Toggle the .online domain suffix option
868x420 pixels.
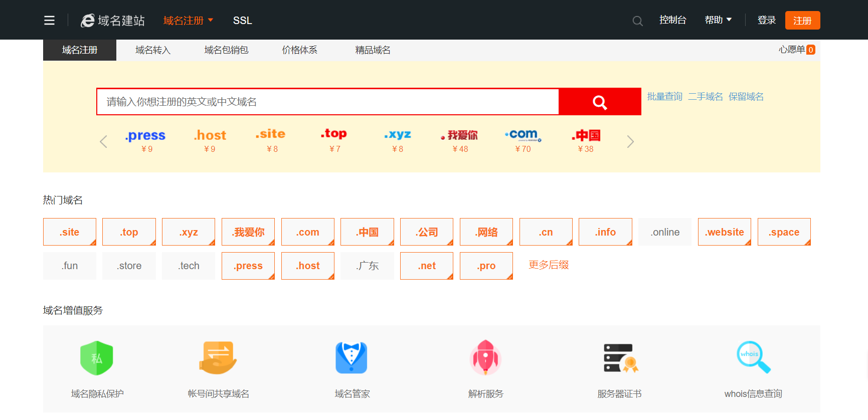pyautogui.click(x=665, y=232)
